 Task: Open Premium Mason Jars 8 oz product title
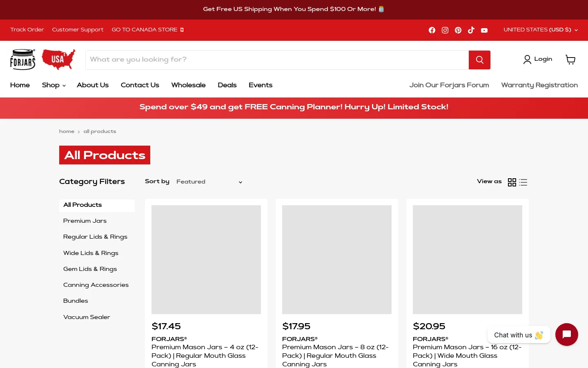(335, 356)
